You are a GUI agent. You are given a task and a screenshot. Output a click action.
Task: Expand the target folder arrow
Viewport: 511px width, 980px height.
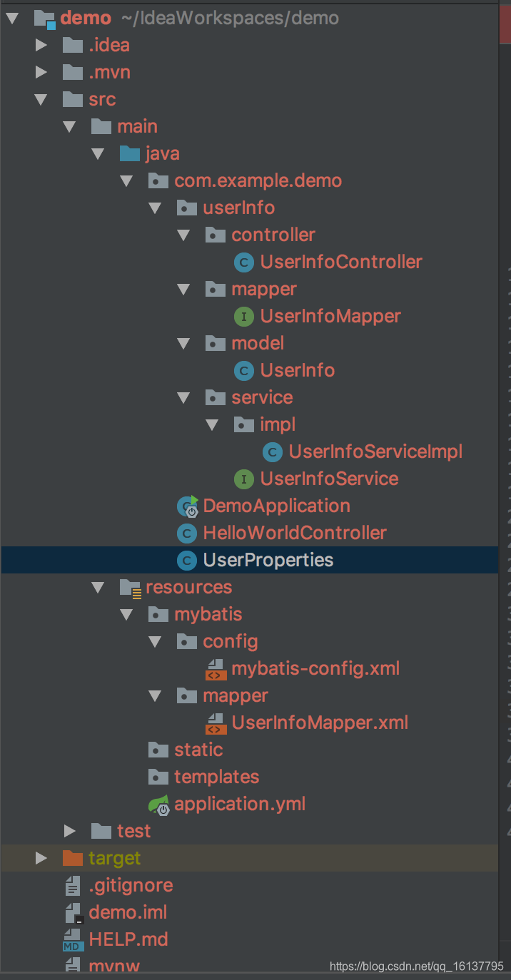[x=41, y=858]
